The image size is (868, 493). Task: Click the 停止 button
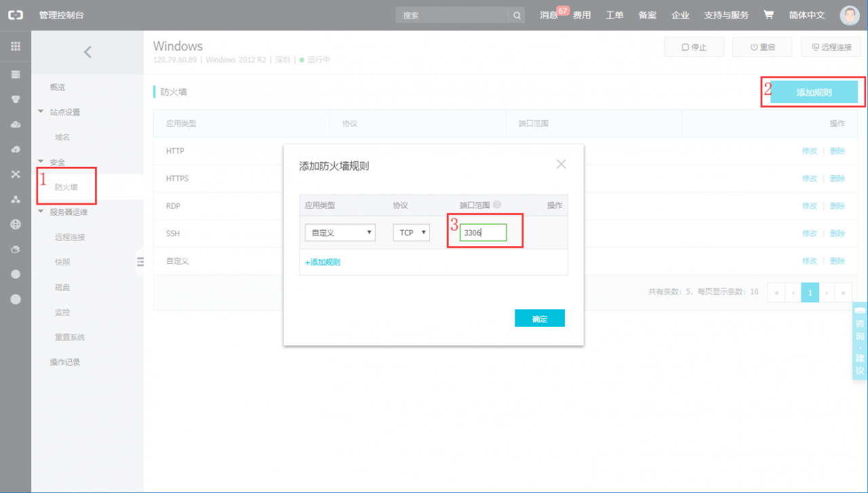coord(694,47)
